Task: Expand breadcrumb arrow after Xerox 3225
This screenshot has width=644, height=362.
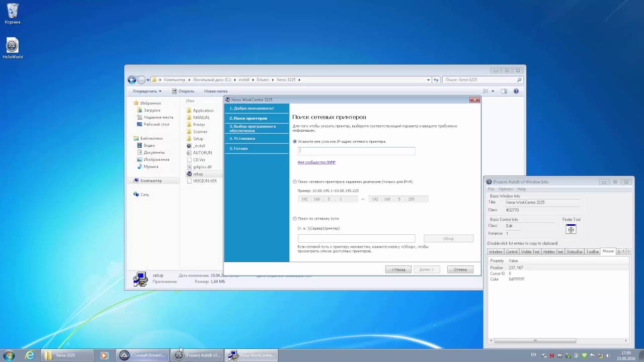Action: pyautogui.click(x=300, y=79)
